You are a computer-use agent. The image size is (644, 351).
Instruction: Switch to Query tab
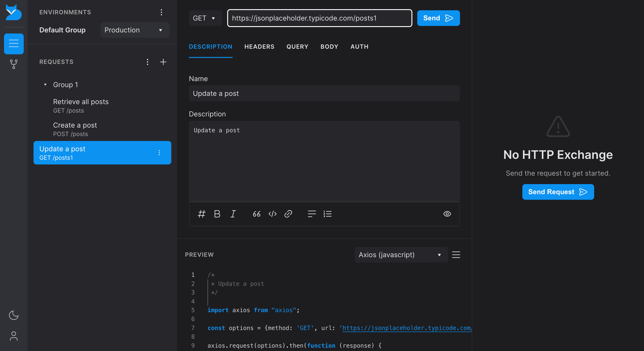coord(297,47)
